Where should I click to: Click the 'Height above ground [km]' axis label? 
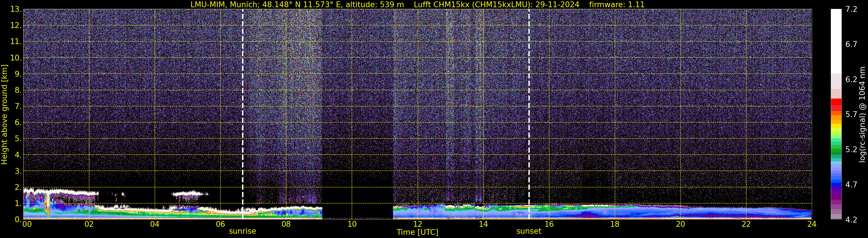pos(4,115)
